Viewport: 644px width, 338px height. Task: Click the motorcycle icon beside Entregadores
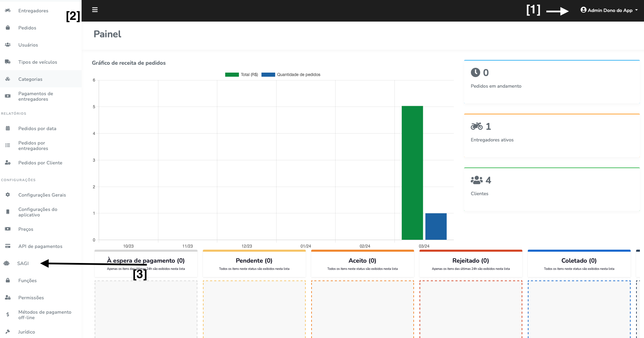pos(8,11)
